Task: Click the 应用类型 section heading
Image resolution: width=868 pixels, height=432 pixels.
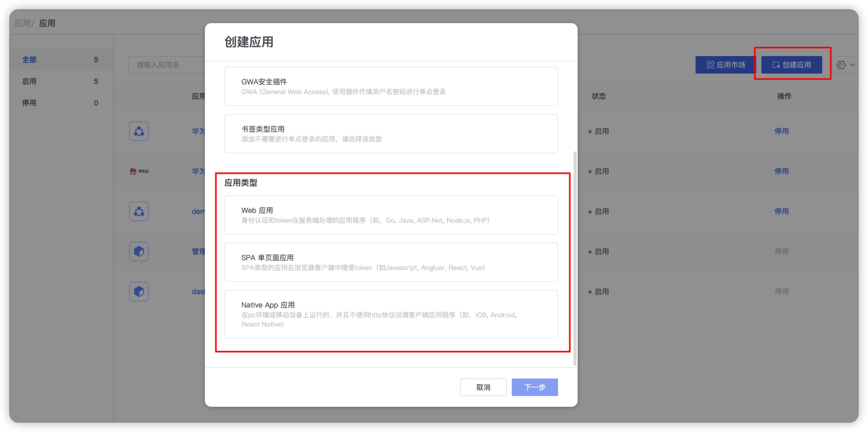Action: pyautogui.click(x=241, y=183)
